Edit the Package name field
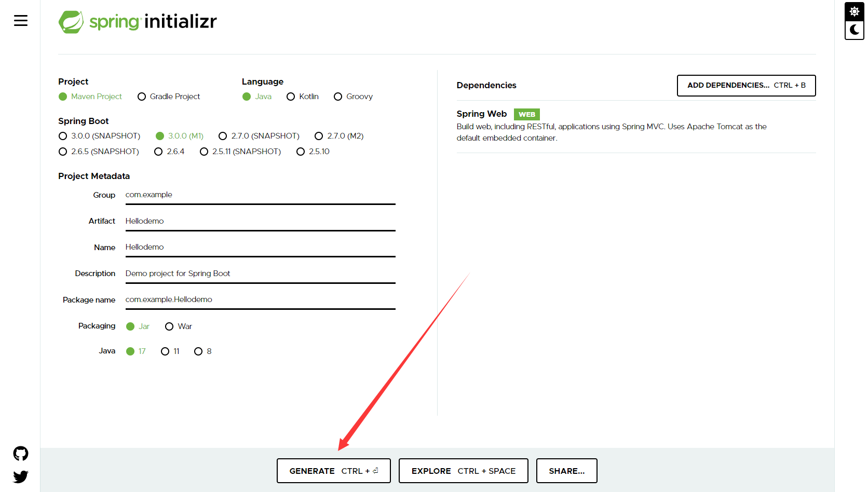This screenshot has width=868, height=492. (261, 299)
